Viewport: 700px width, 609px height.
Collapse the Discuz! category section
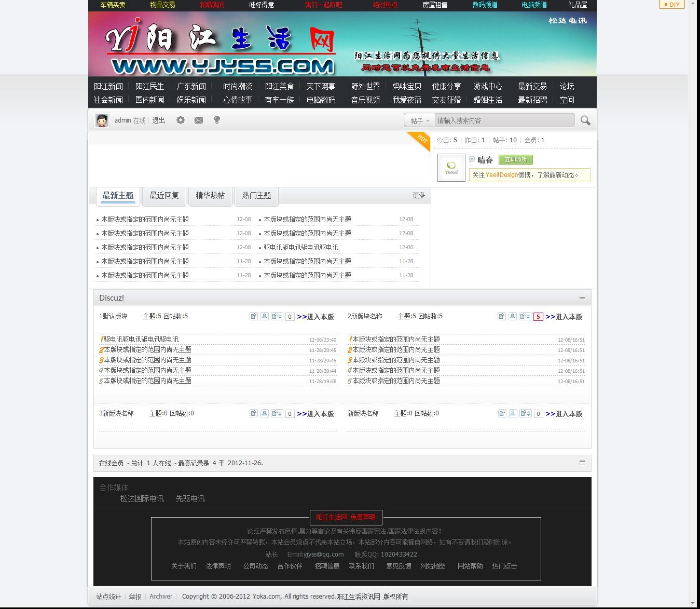tap(582, 298)
